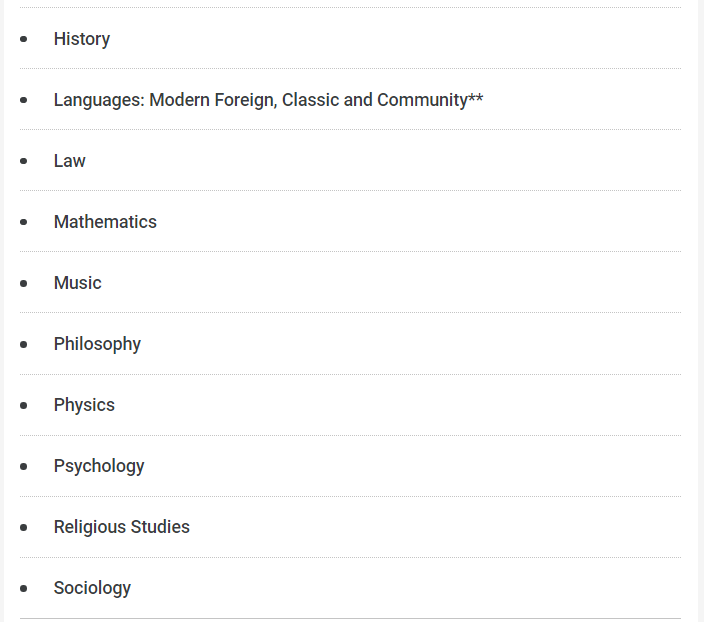
Task: Select the Languages: Modern Foreign, Classic and Community text
Action: (260, 100)
